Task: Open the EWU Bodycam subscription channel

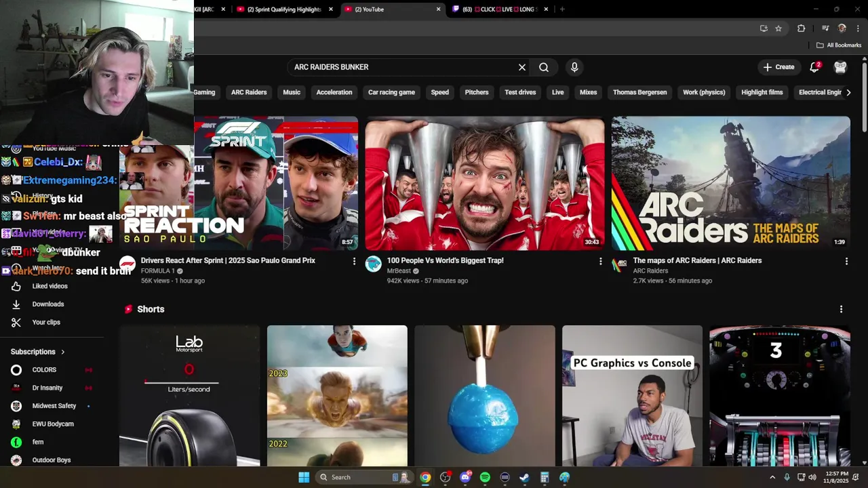Action: pos(53,424)
